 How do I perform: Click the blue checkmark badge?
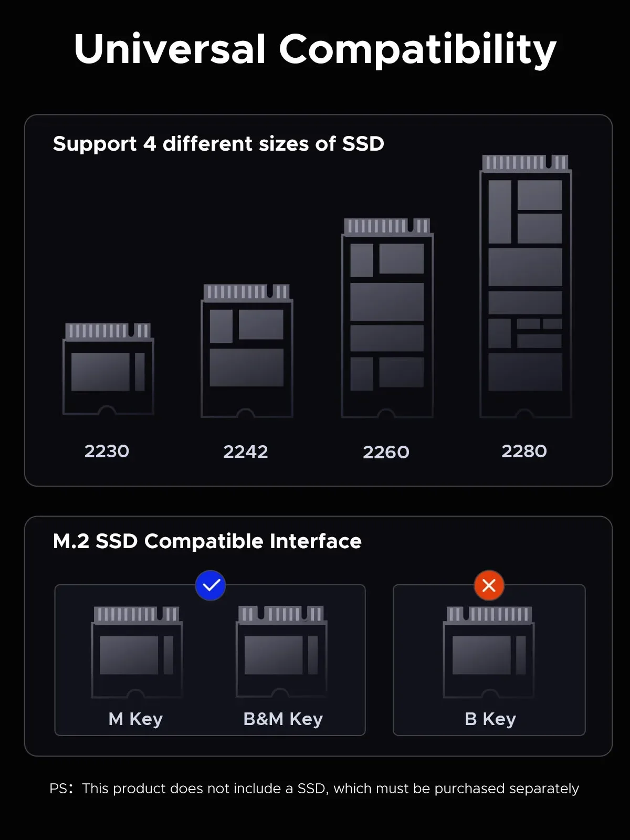[211, 585]
